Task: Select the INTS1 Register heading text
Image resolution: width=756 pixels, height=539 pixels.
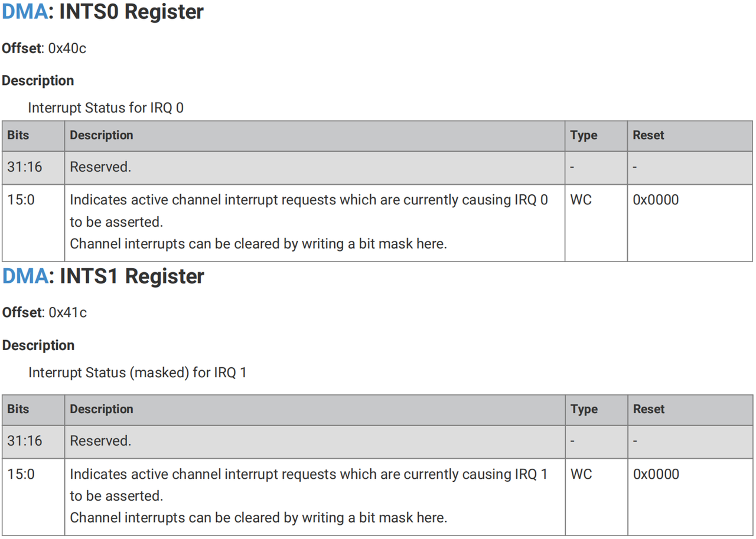Action: point(132,276)
